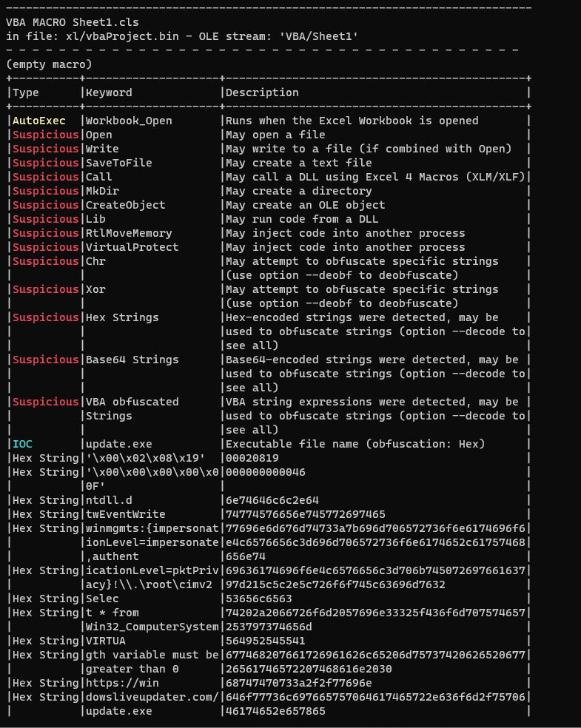Viewport: 581px width, 728px height.
Task: Click the 'https://win' decoded hex string
Action: (x=122, y=683)
